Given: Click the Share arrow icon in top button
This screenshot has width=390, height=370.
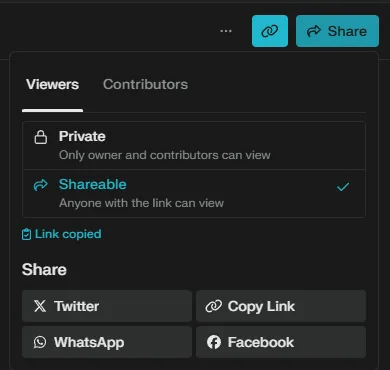Looking at the screenshot, I should 314,31.
